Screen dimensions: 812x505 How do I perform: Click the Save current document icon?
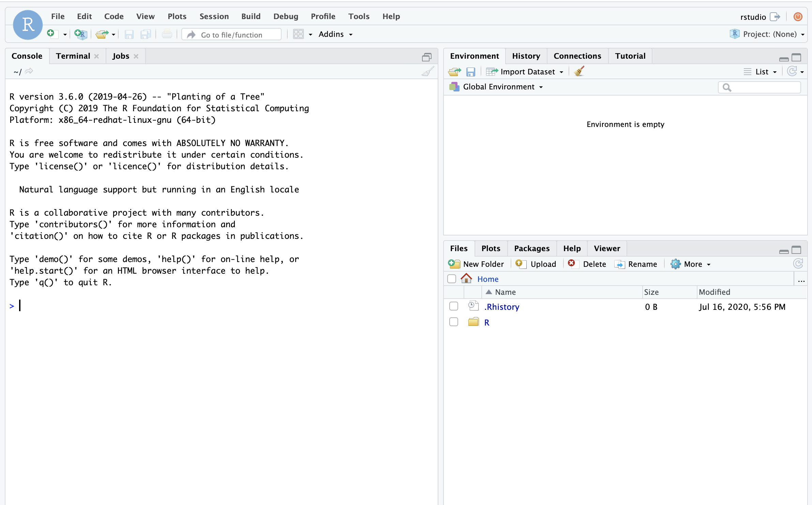pos(129,34)
